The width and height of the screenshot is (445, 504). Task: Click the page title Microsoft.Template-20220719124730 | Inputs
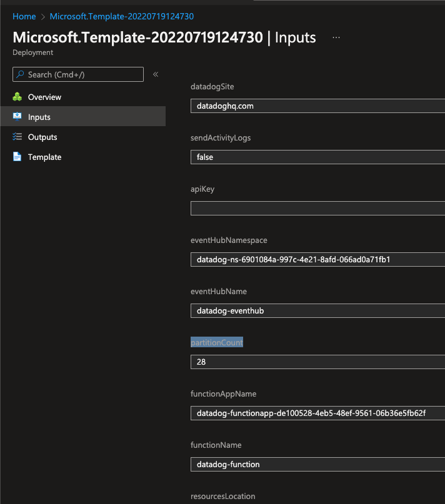click(x=164, y=37)
